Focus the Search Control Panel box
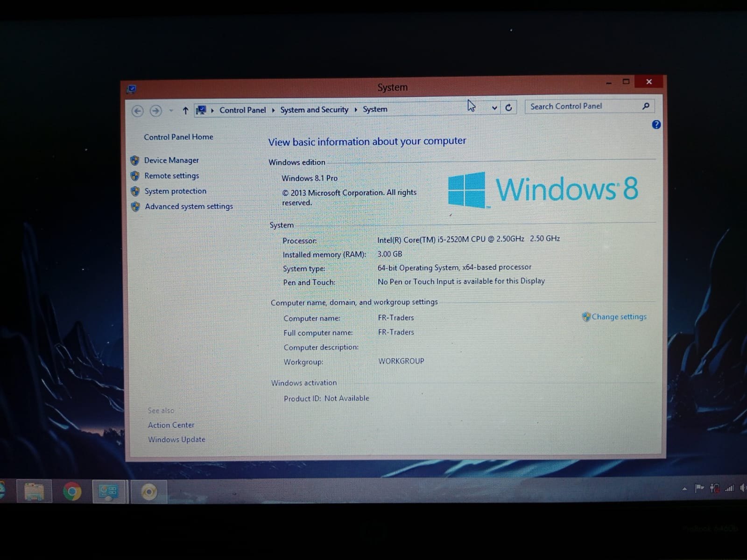This screenshot has width=747, height=560. [x=590, y=106]
